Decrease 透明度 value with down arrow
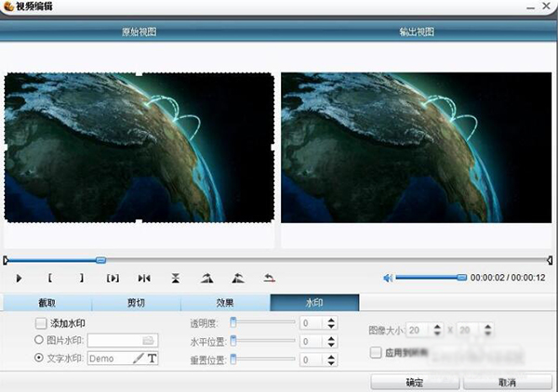Image resolution: width=558 pixels, height=392 pixels. [x=331, y=326]
